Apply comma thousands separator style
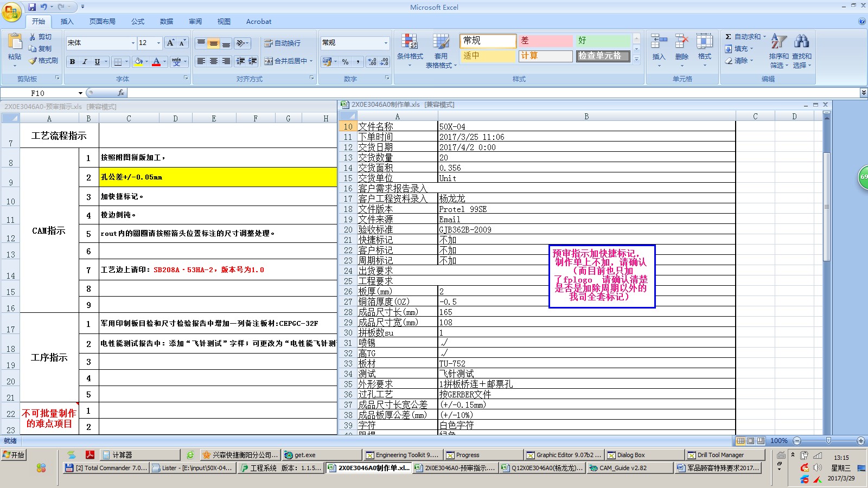This screenshot has height=488, width=868. click(x=358, y=62)
